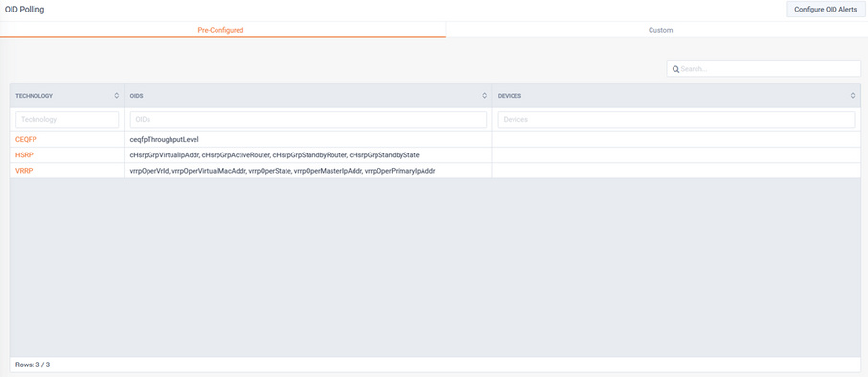
Task: Click the magnifier search icon
Action: (675, 69)
